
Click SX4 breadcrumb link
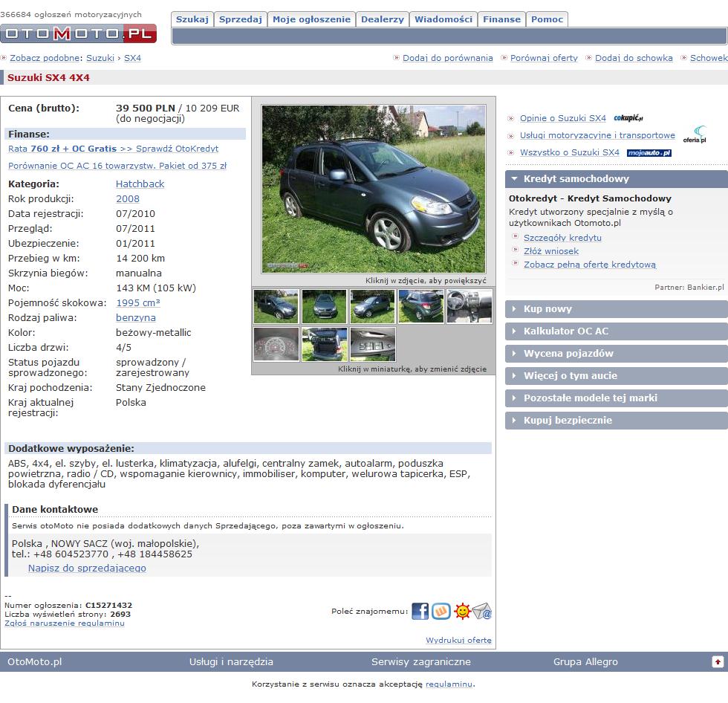coord(132,58)
